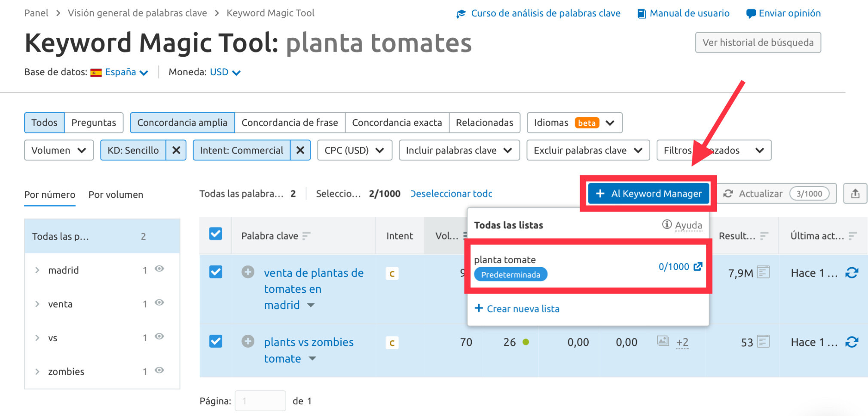Select Concordancia de frase match type

click(290, 123)
